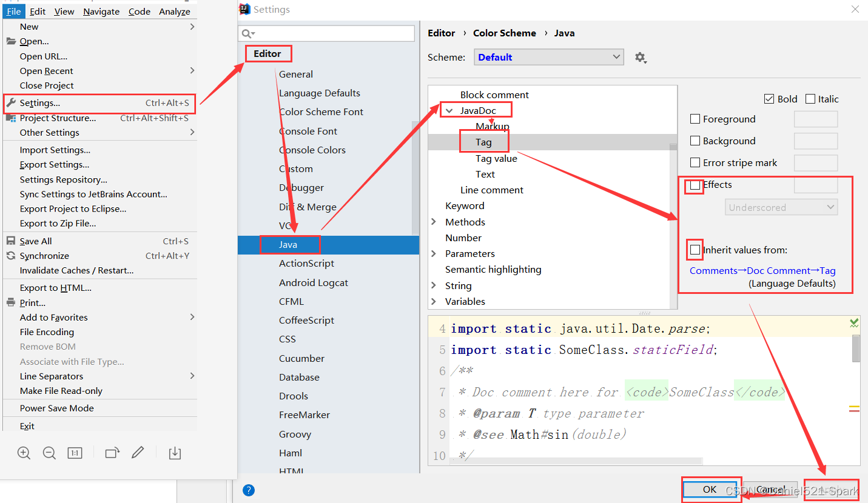Enable the Background checkbox
Viewport: 868px width, 503px height.
coord(695,141)
